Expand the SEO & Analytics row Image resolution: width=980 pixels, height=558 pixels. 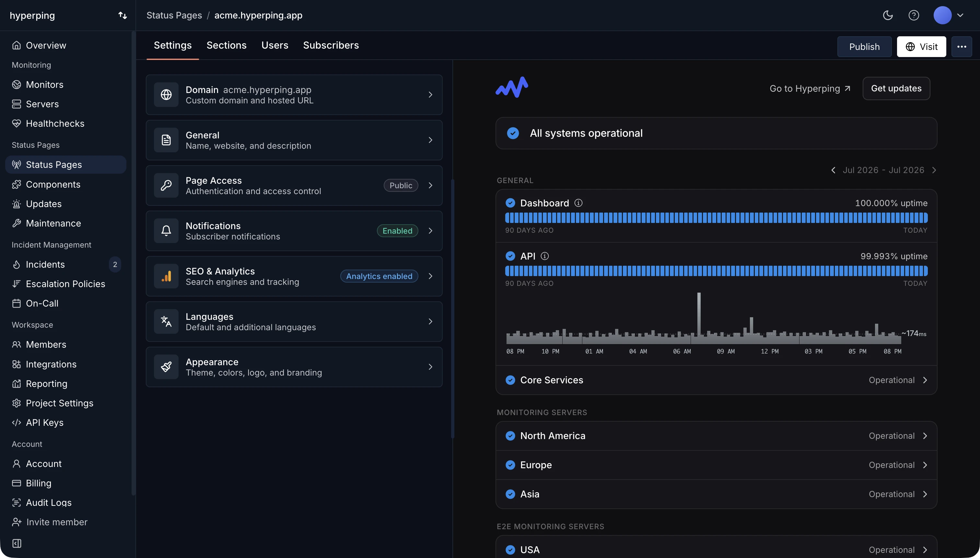[294, 276]
